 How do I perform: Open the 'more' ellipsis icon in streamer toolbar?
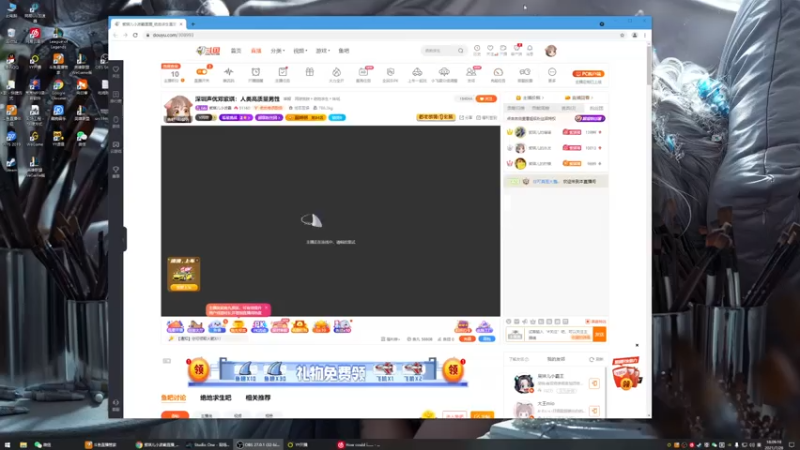point(552,72)
